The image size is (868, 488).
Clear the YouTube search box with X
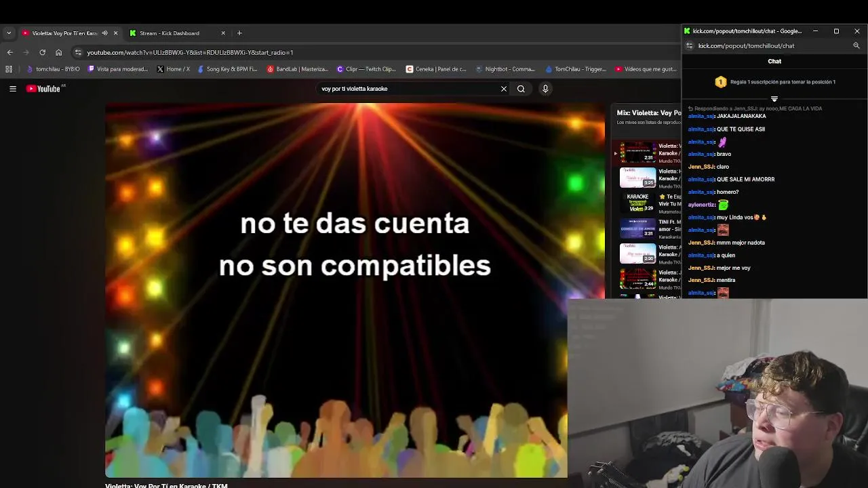[x=504, y=89]
